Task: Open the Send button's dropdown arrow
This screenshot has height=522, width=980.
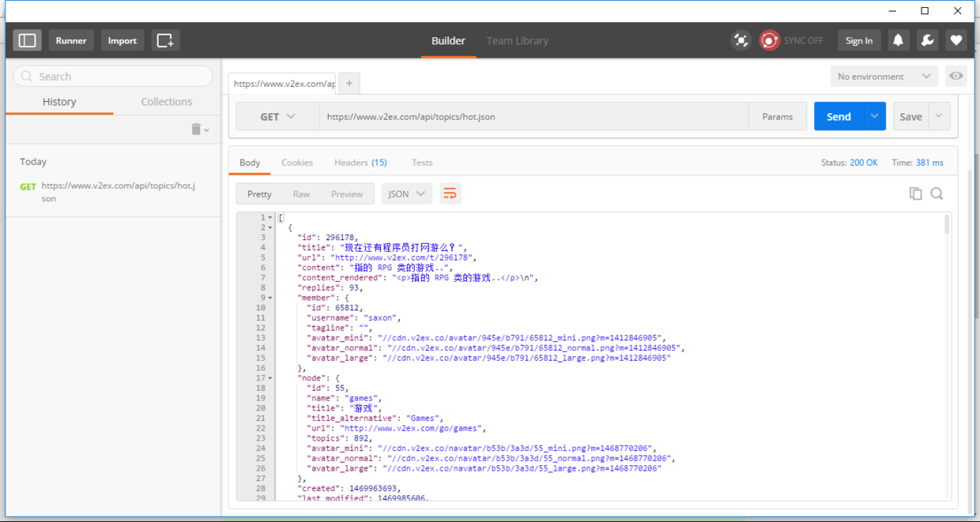Action: point(874,117)
